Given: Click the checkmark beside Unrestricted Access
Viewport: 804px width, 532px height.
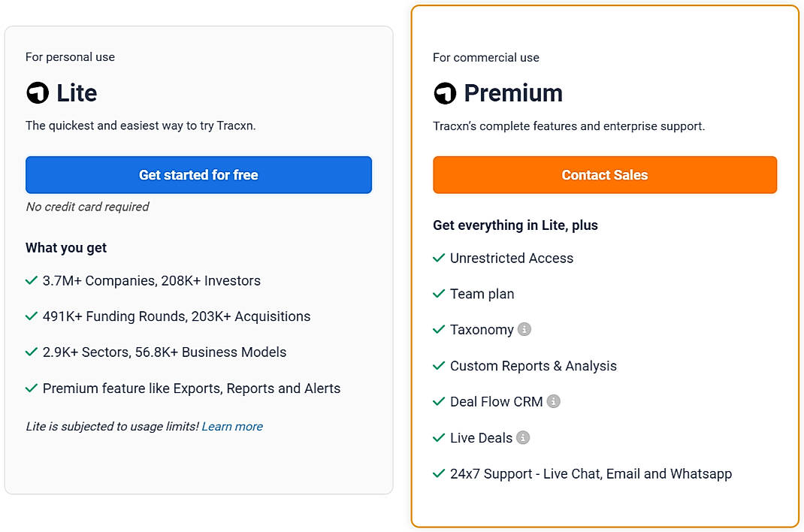Looking at the screenshot, I should pos(439,258).
